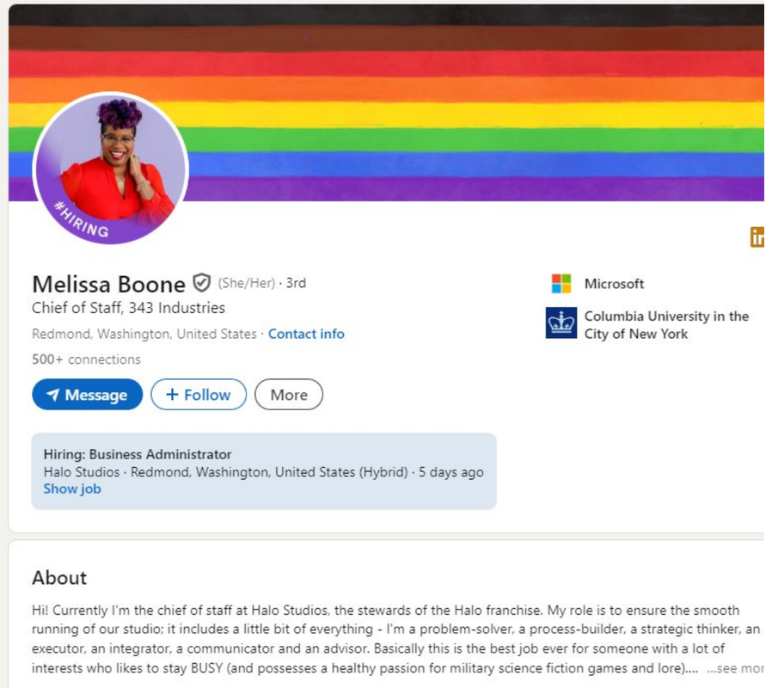
Task: Click the verification shield badge beside the name
Action: point(202,283)
